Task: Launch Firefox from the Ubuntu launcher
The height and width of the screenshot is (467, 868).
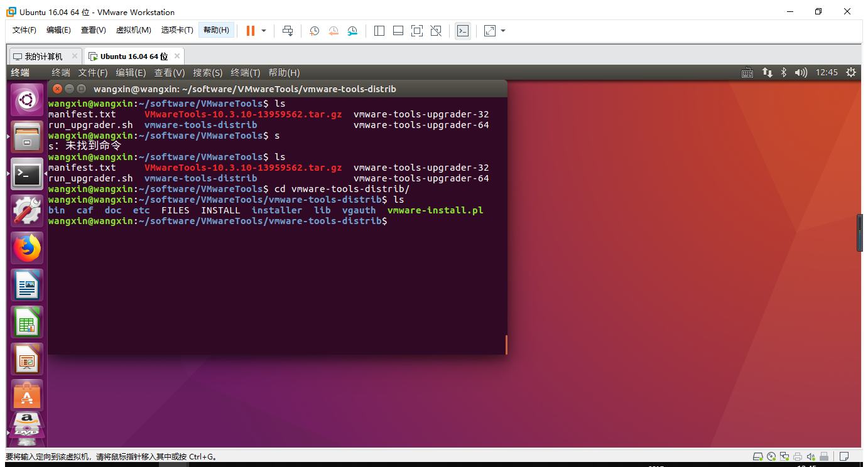Action: (x=27, y=248)
